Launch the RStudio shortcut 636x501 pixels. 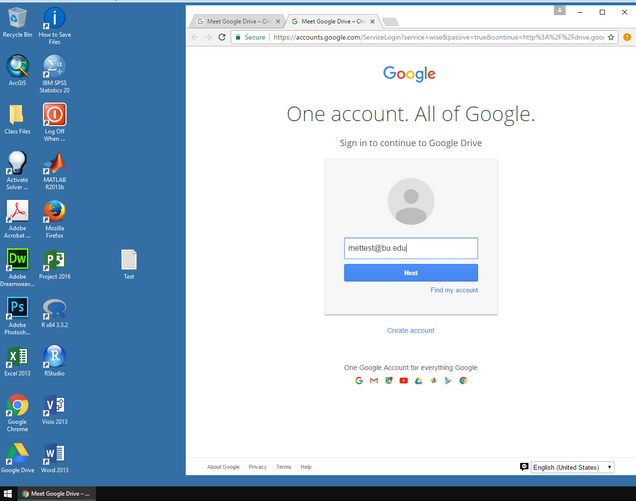click(54, 361)
